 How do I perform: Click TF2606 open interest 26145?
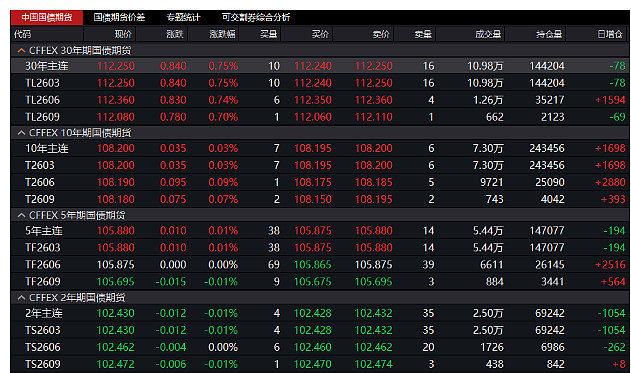coord(550,264)
